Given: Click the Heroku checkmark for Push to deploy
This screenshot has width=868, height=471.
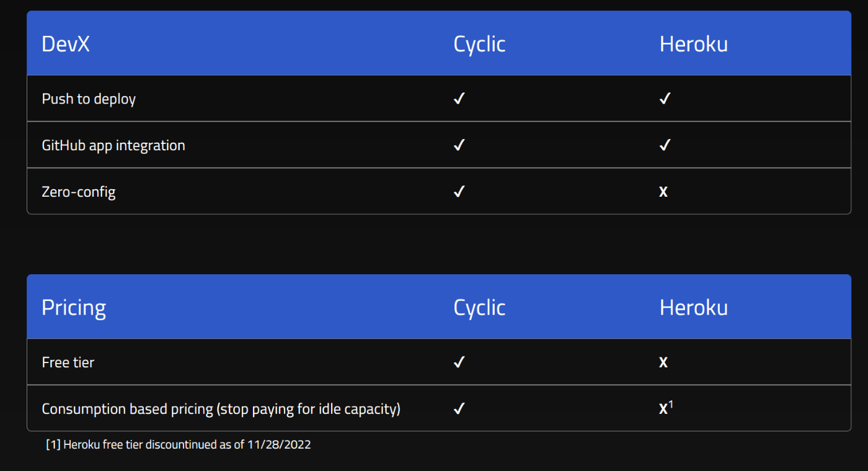Looking at the screenshot, I should [665, 99].
